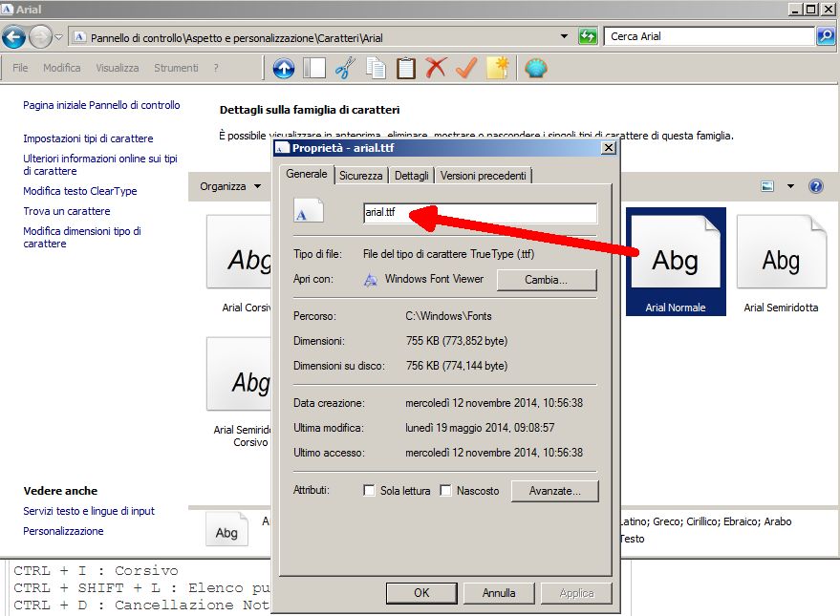Click the arial.ttf filename field
This screenshot has height=616, width=840.
[x=480, y=212]
